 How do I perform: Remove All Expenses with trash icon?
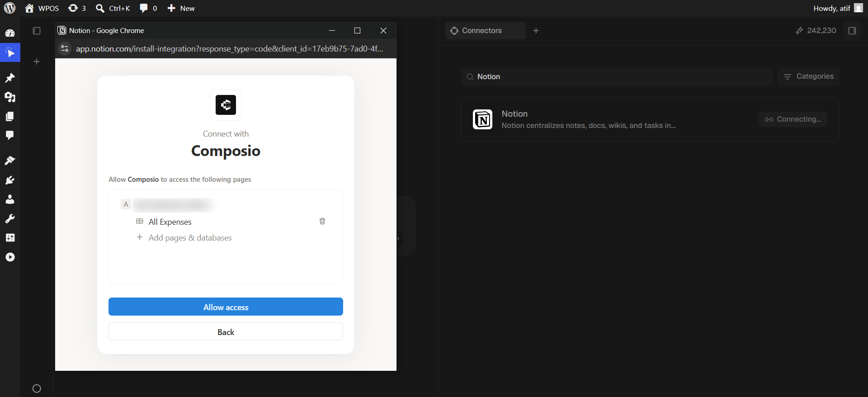pyautogui.click(x=322, y=221)
